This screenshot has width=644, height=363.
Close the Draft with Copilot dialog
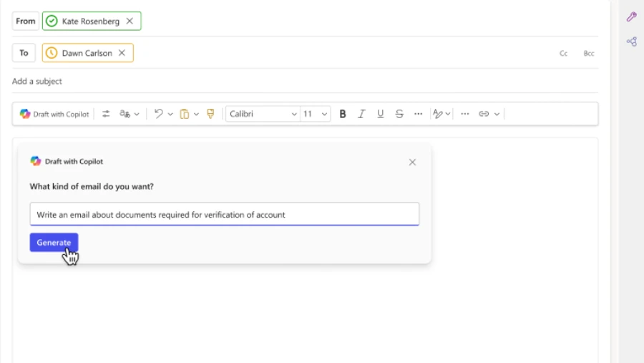412,162
